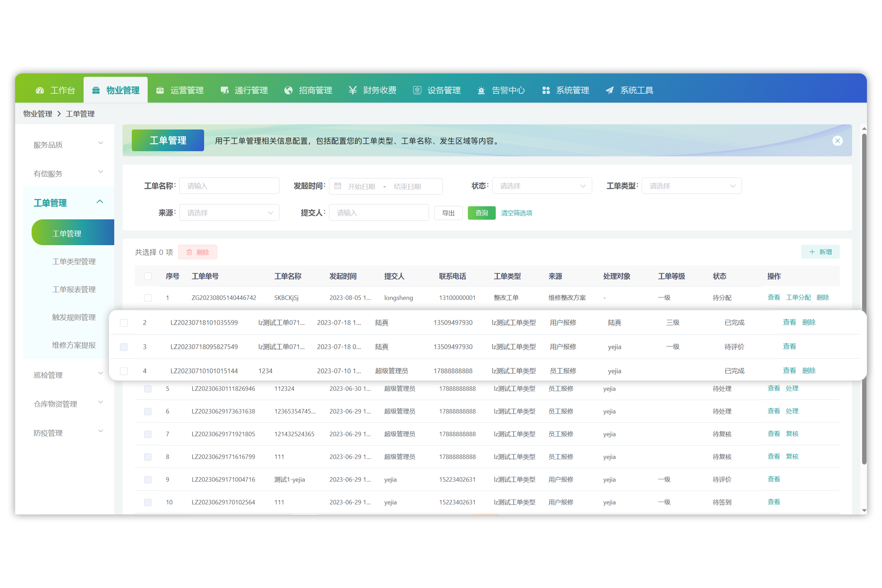This screenshot has height=588, width=882.
Task: Open 触发规则管理 in sidebar
Action: (74, 317)
